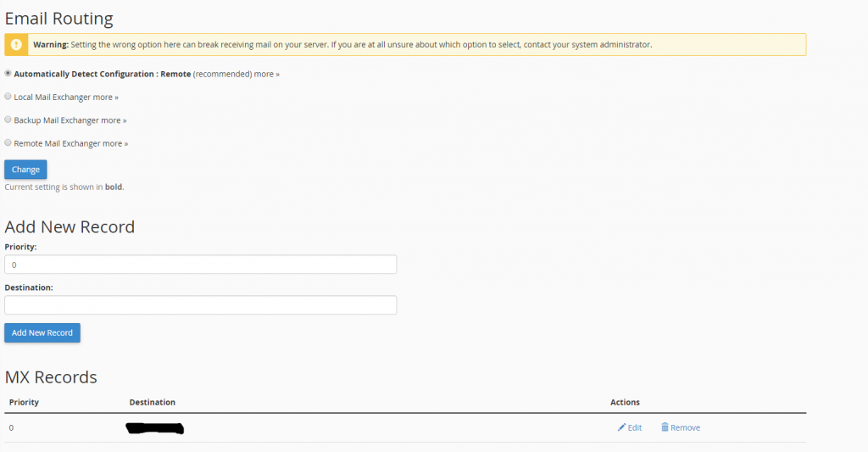Select Automatically Detect Configuration radio button
The height and width of the screenshot is (452, 868).
pos(8,74)
